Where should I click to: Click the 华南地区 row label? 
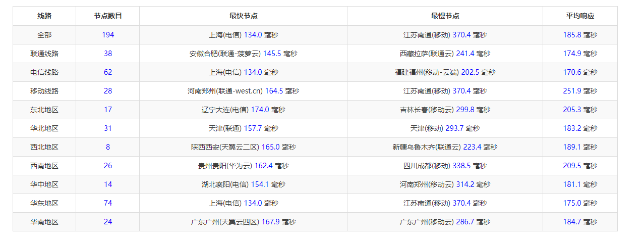(44, 222)
